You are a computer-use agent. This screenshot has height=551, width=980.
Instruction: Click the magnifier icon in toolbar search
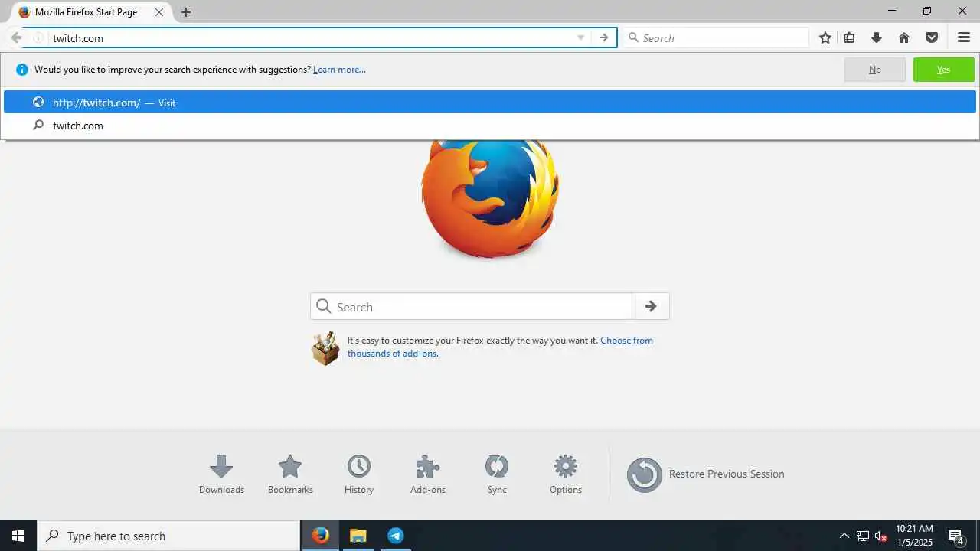[x=633, y=37]
